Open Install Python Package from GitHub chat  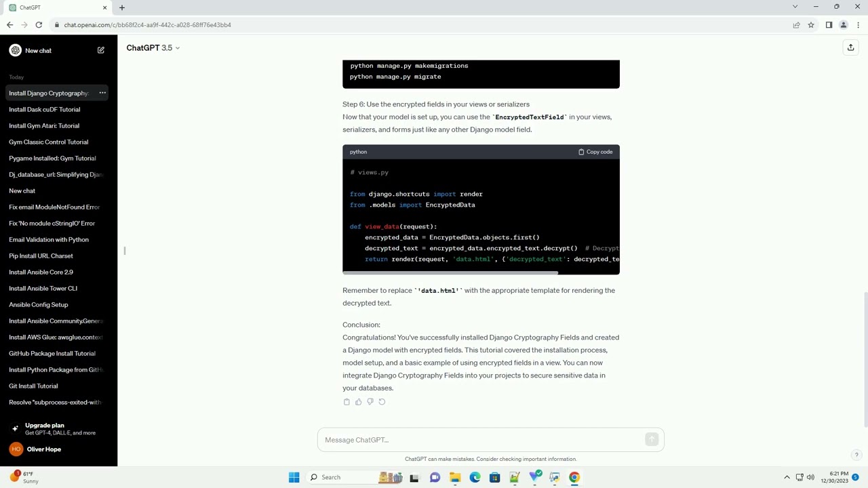tap(58, 369)
